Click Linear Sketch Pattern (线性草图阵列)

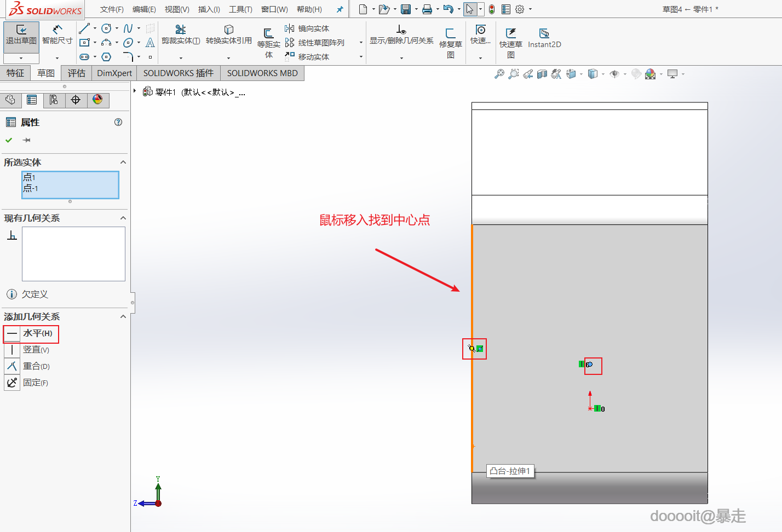[x=315, y=43]
